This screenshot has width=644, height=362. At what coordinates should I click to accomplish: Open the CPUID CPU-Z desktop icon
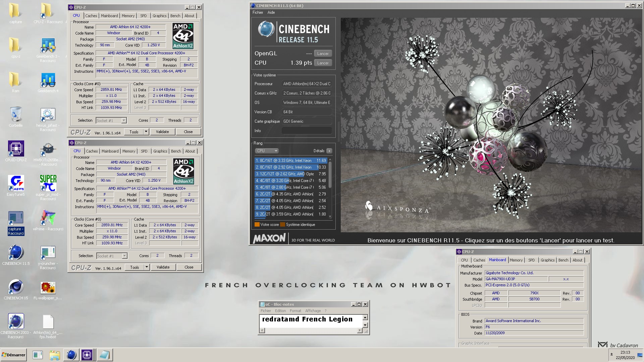point(15,152)
